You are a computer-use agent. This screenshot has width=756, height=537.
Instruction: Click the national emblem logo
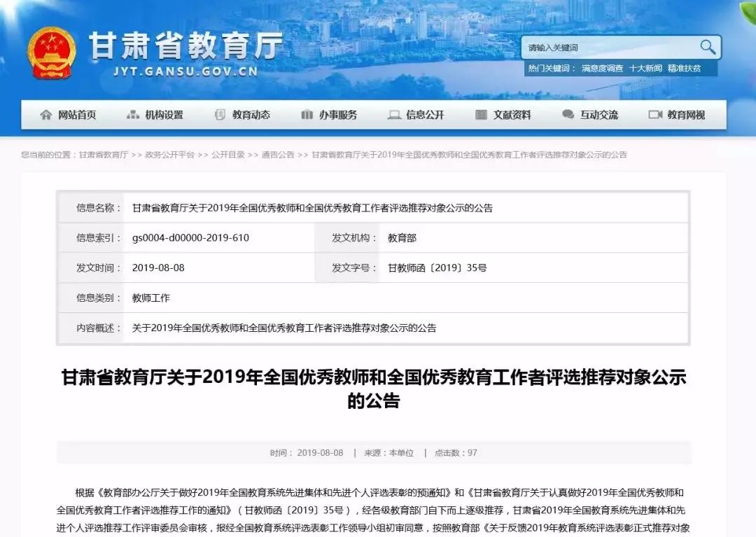[52, 53]
